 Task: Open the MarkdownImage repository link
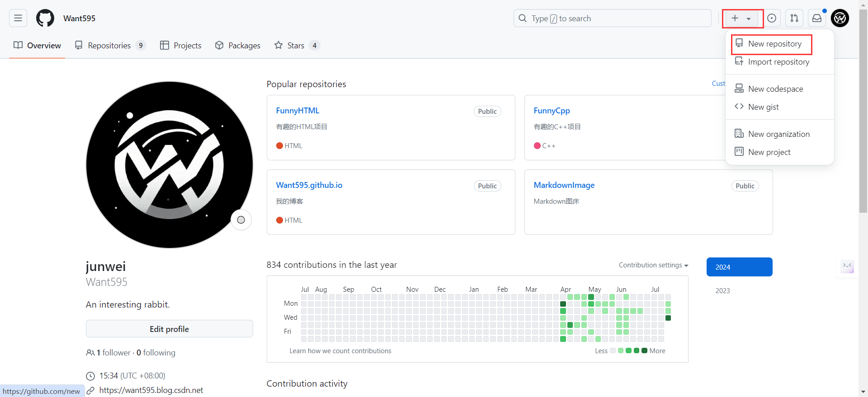[x=564, y=185]
